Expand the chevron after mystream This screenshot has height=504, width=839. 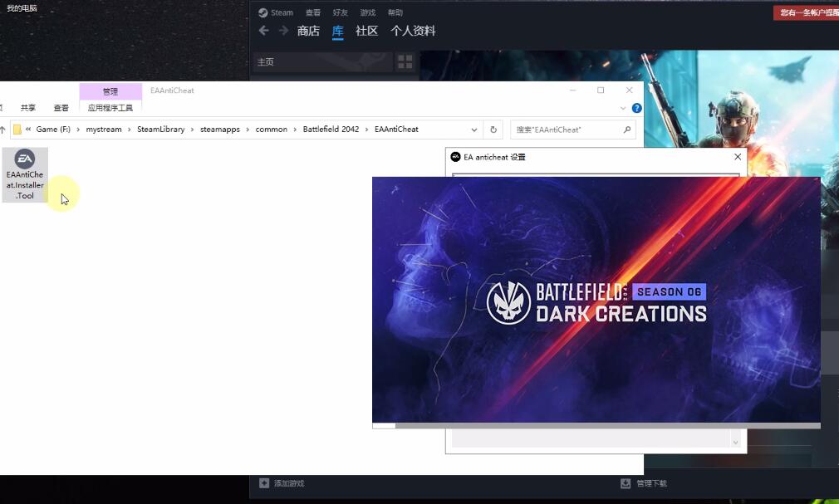pyautogui.click(x=129, y=130)
